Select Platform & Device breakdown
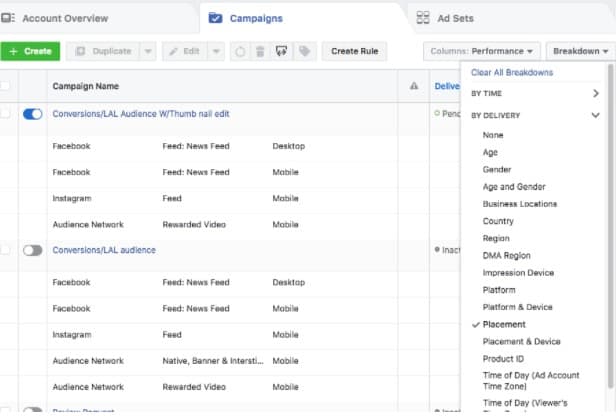616x416 pixels. tap(517, 307)
